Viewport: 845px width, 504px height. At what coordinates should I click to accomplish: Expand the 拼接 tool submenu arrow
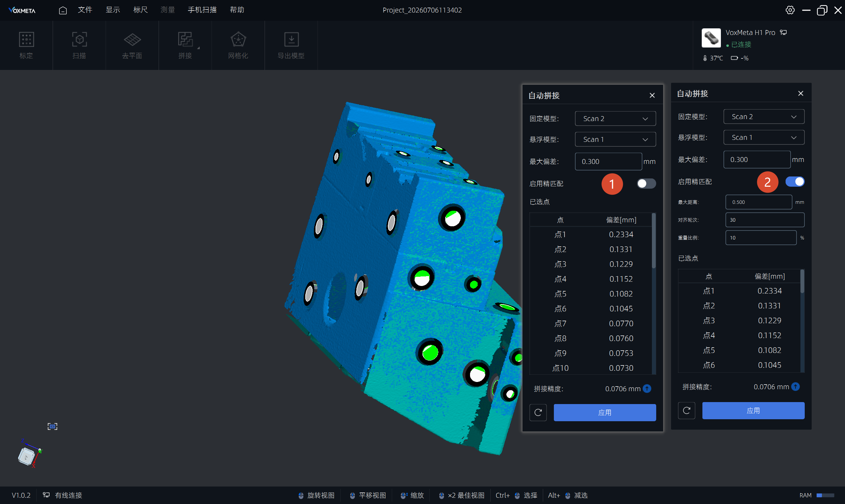click(x=198, y=48)
